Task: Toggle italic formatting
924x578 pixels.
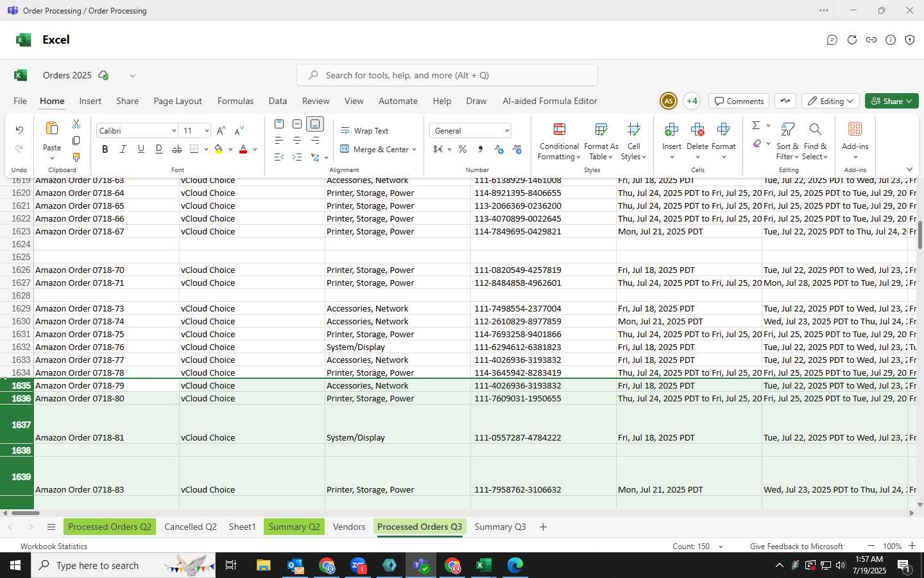Action: point(123,149)
